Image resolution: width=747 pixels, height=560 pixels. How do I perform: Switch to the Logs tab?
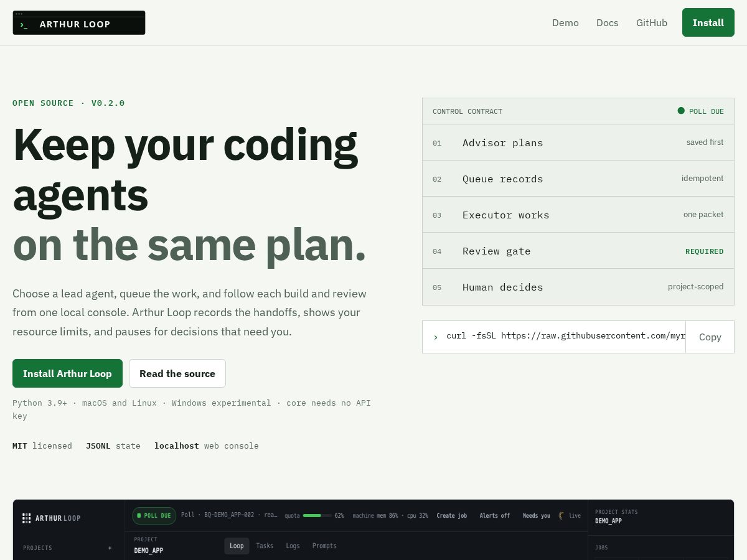click(293, 546)
